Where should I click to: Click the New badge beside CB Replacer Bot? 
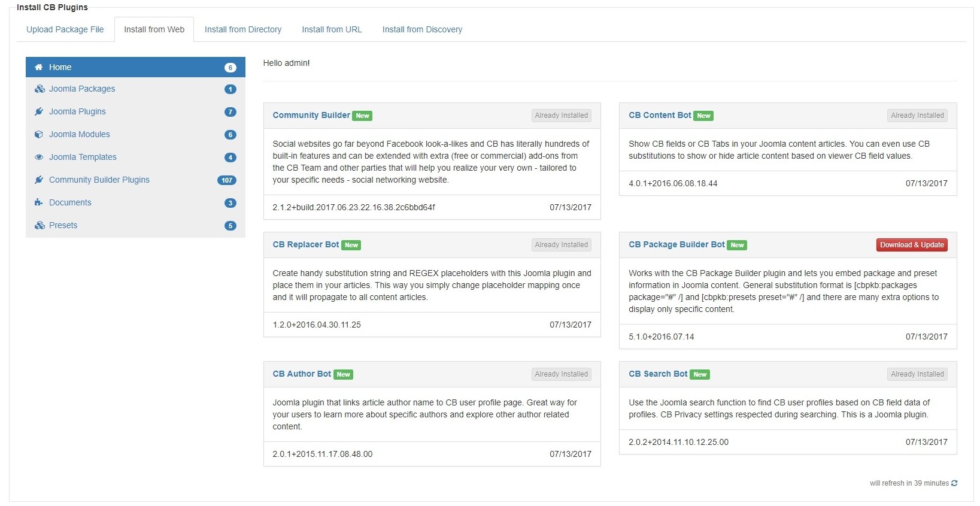click(351, 246)
